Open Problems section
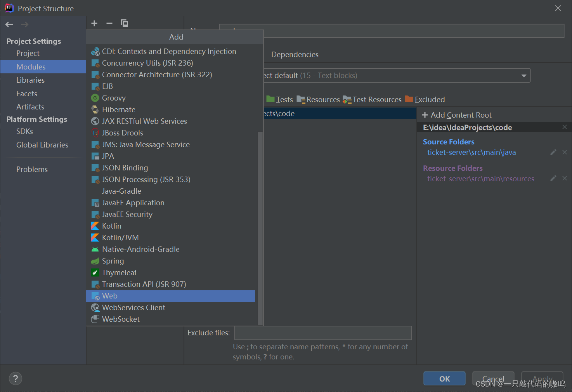572x392 pixels. pos(43,169)
